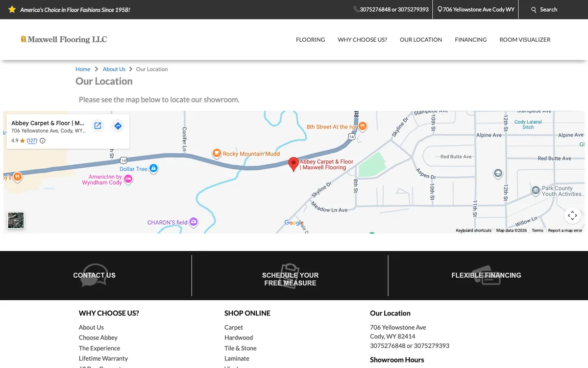Open Laminate link under Shop Online
The width and height of the screenshot is (588, 368).
pos(237,358)
